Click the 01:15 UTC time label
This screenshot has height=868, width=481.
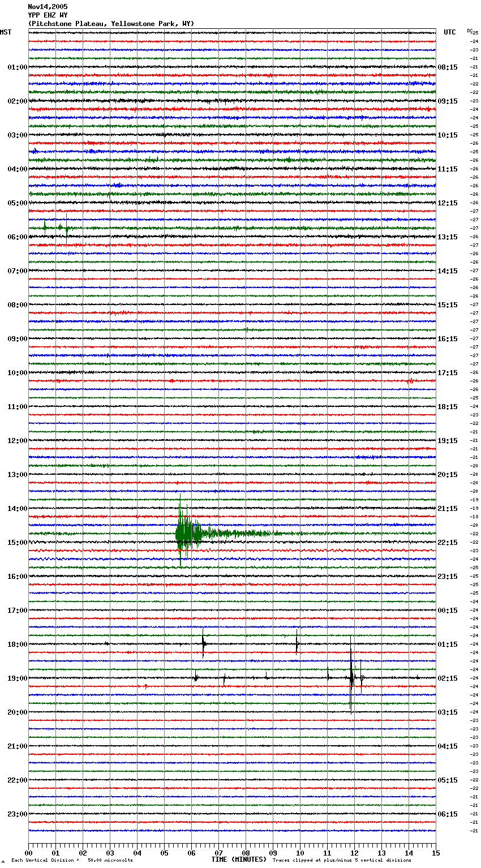pos(448,644)
